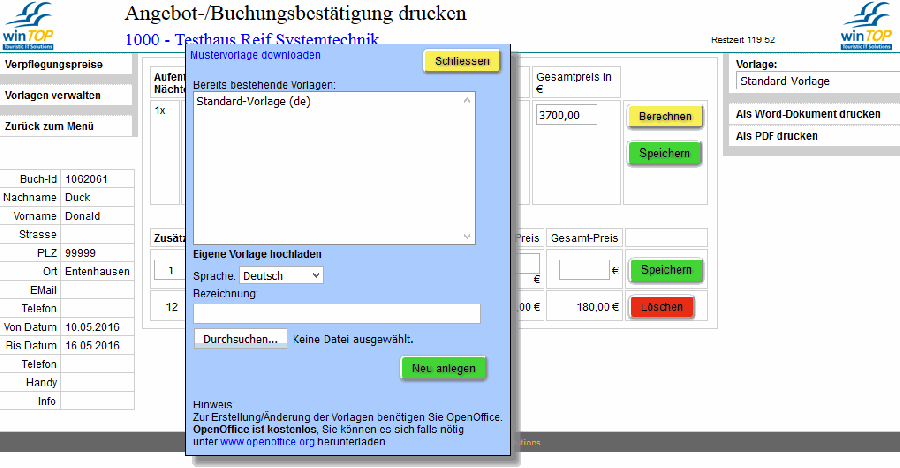Open the Sprache dropdown set to Deutsch
Screen dimensions: 900x468
281,276
